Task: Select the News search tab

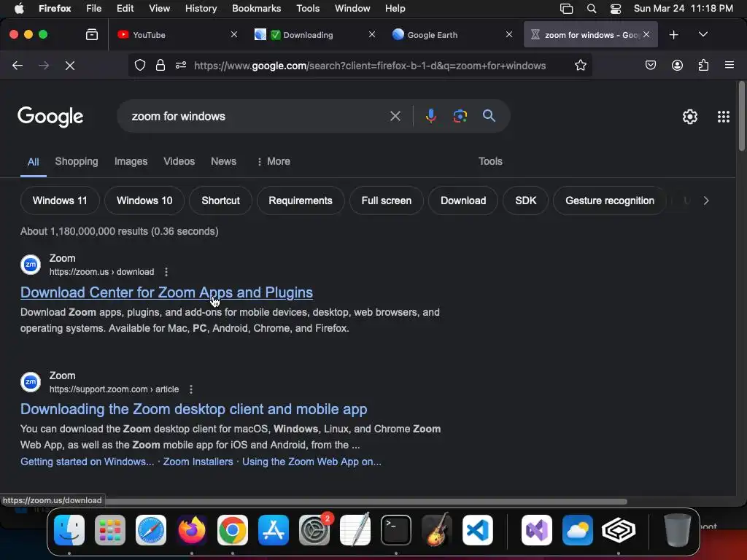Action: [x=223, y=161]
